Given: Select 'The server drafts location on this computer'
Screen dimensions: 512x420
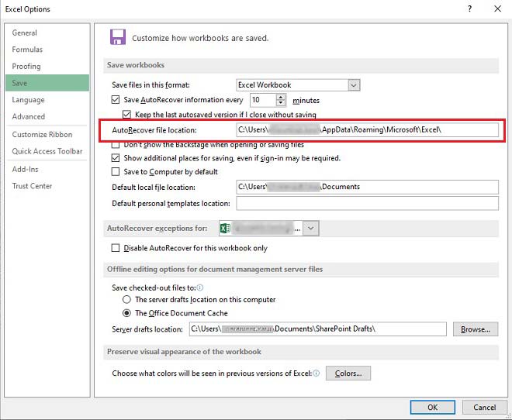Looking at the screenshot, I should (126, 299).
